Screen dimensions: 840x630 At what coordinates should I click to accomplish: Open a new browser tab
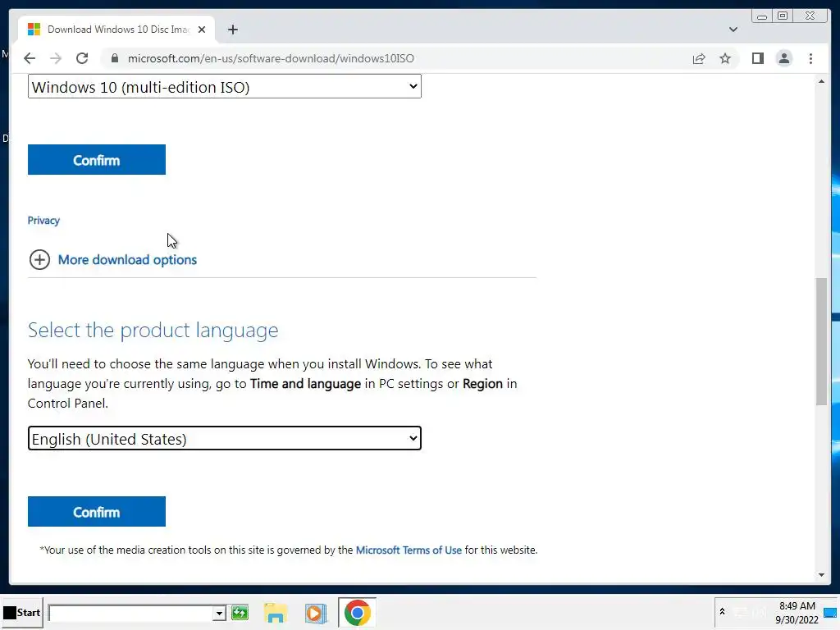click(x=232, y=30)
